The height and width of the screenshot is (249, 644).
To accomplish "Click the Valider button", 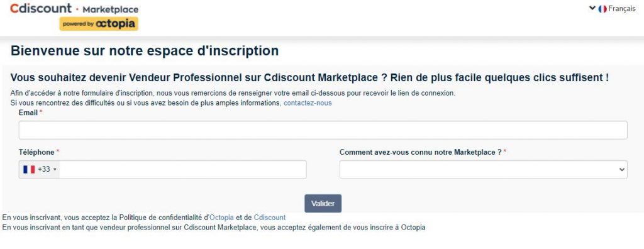I will (323, 203).
